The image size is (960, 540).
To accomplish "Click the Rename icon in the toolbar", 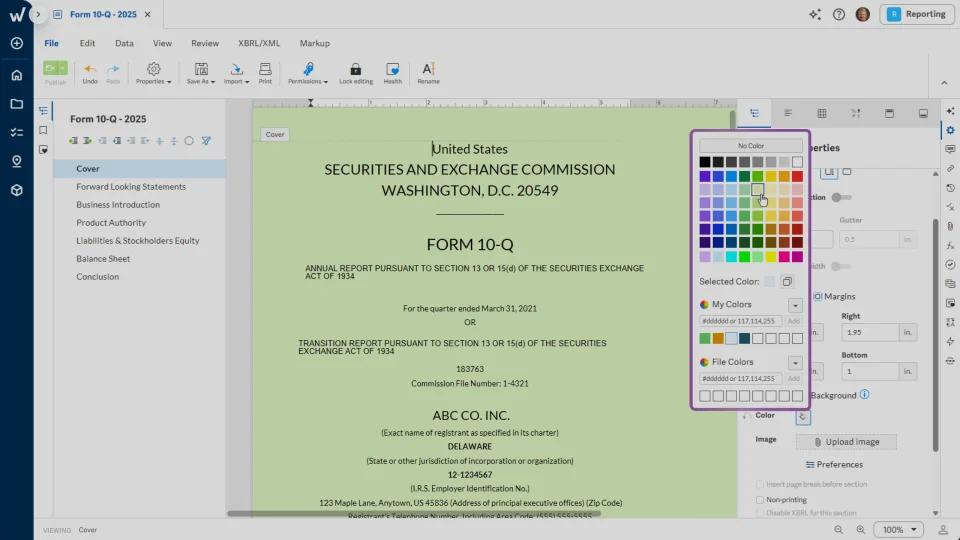I will pyautogui.click(x=428, y=69).
